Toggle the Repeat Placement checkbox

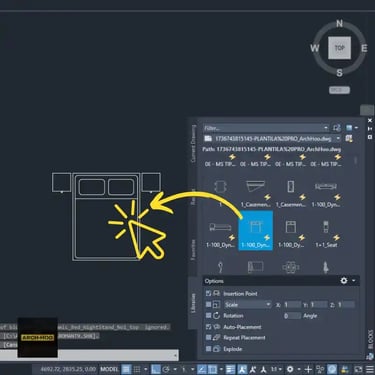208,338
